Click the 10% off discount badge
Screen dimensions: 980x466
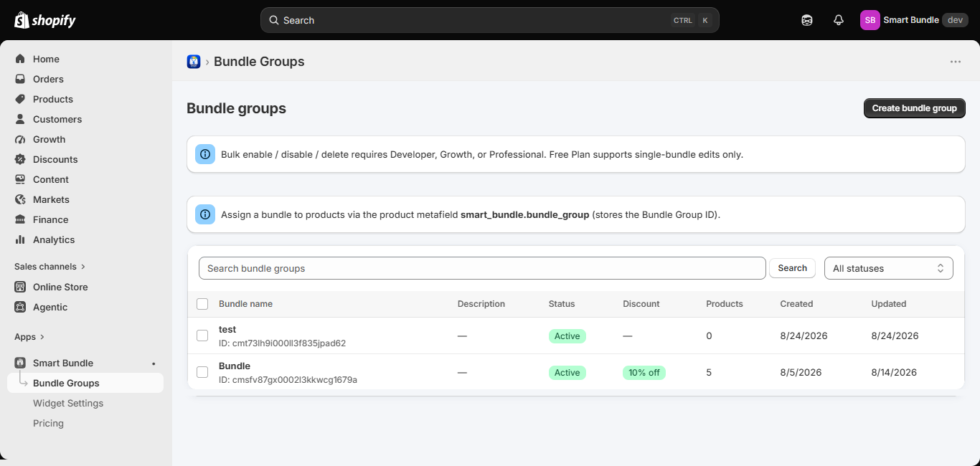[644, 373]
